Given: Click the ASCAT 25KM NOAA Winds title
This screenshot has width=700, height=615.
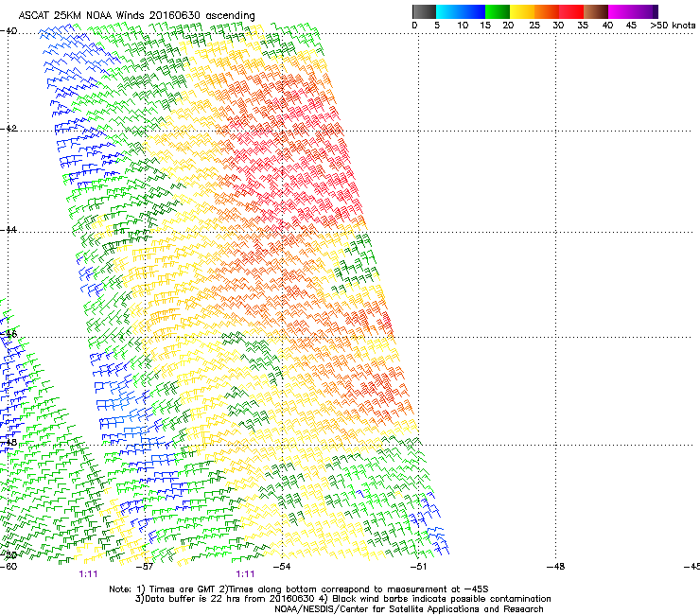Looking at the screenshot, I should [136, 15].
